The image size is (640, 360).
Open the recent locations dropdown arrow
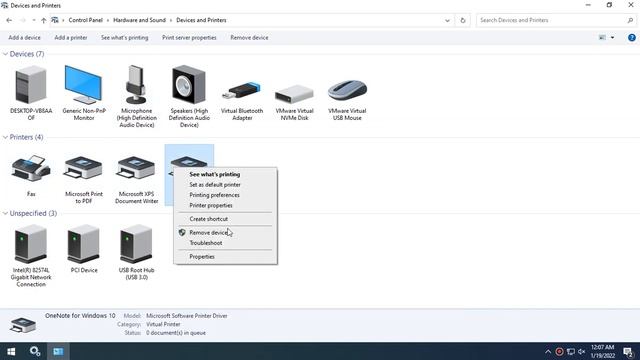(x=33, y=20)
